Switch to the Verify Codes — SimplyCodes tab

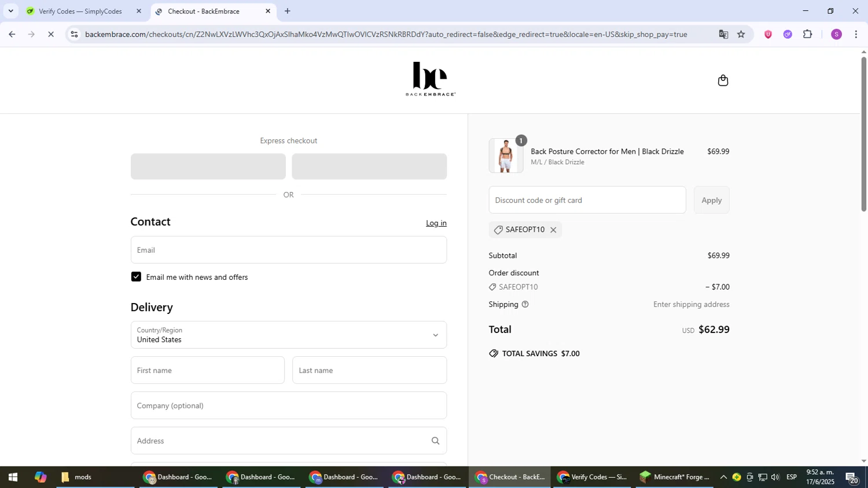click(80, 11)
